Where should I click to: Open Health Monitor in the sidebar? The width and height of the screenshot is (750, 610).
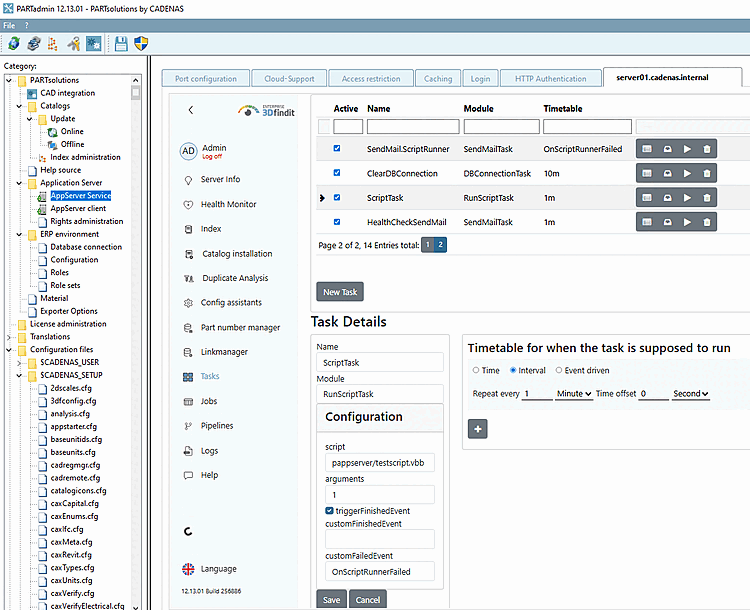[x=229, y=204]
